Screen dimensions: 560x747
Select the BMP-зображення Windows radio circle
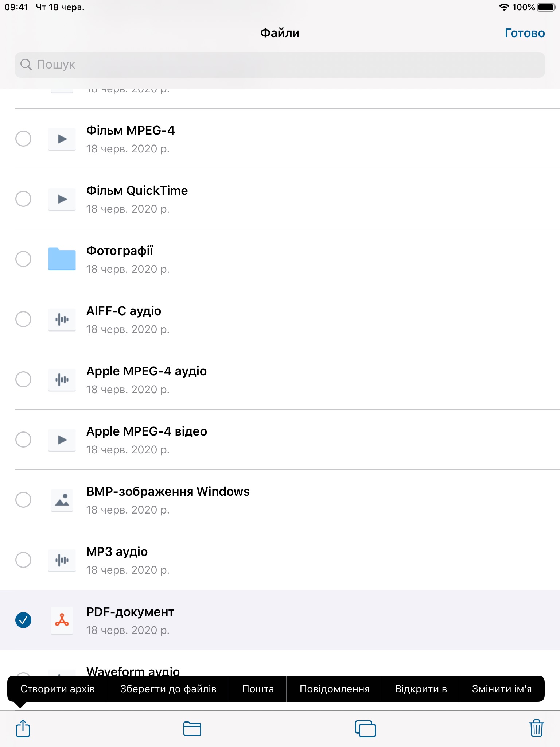(x=23, y=500)
